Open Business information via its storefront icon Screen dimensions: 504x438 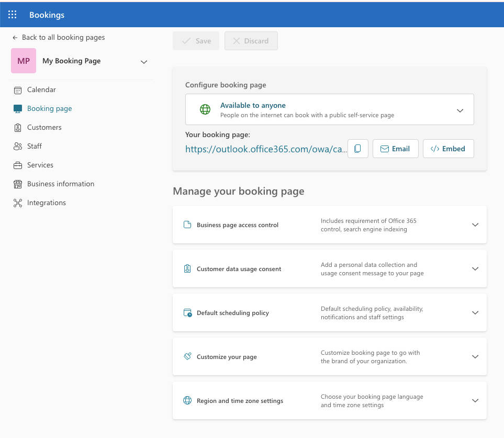tap(17, 184)
